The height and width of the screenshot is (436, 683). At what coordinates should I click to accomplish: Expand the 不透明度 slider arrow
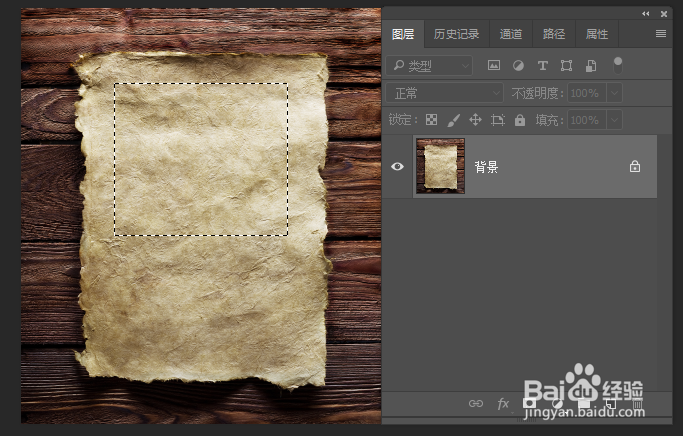[614, 93]
